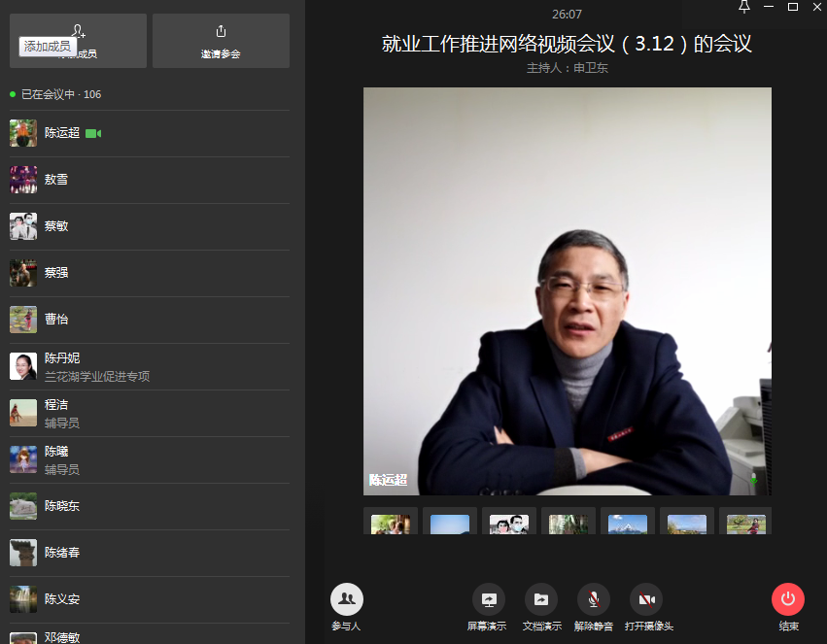This screenshot has height=644, width=827.
Task: Select participant 蔡敏 in the list
Action: tap(55, 226)
